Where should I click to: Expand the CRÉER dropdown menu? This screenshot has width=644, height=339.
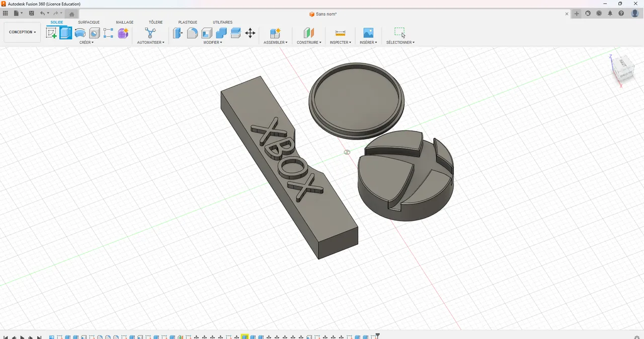click(x=87, y=42)
